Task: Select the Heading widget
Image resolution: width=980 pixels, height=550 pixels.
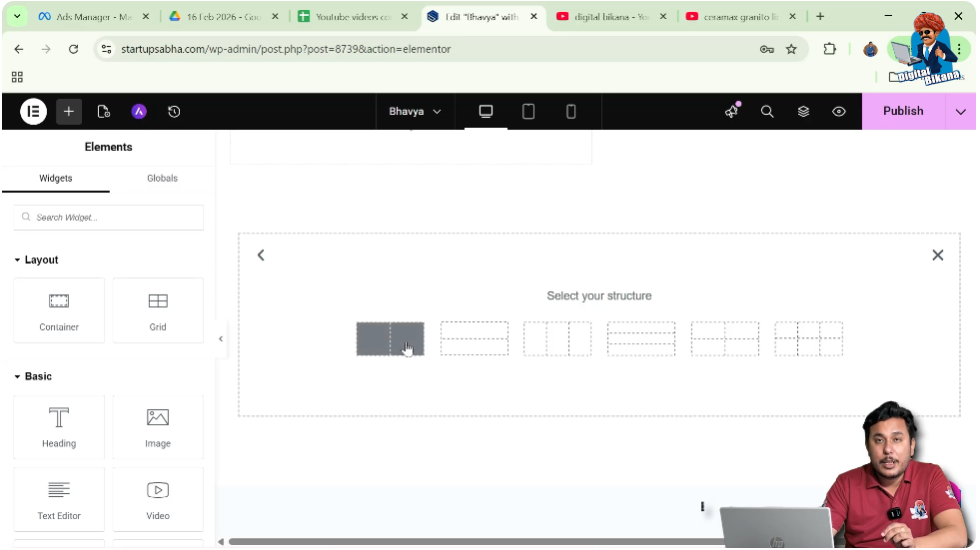Action: click(59, 427)
